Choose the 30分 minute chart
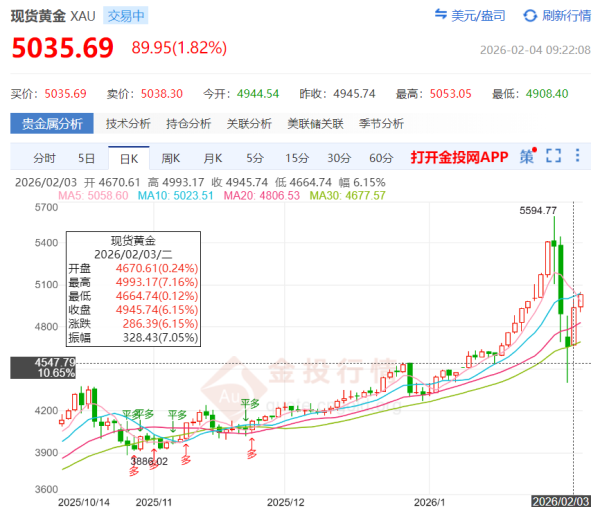The height and width of the screenshot is (507, 600). (339, 158)
